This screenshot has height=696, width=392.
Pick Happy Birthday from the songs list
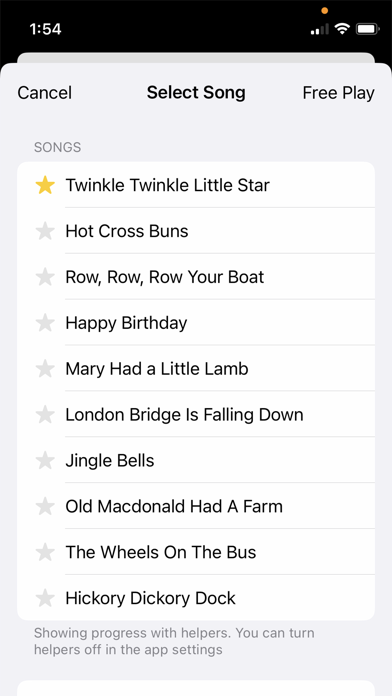[196, 323]
